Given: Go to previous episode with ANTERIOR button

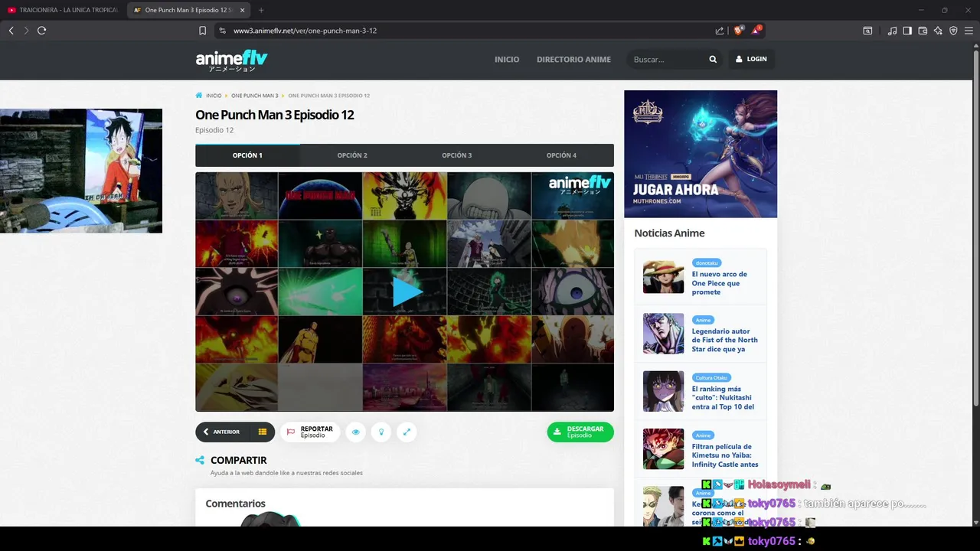Looking at the screenshot, I should tap(222, 432).
